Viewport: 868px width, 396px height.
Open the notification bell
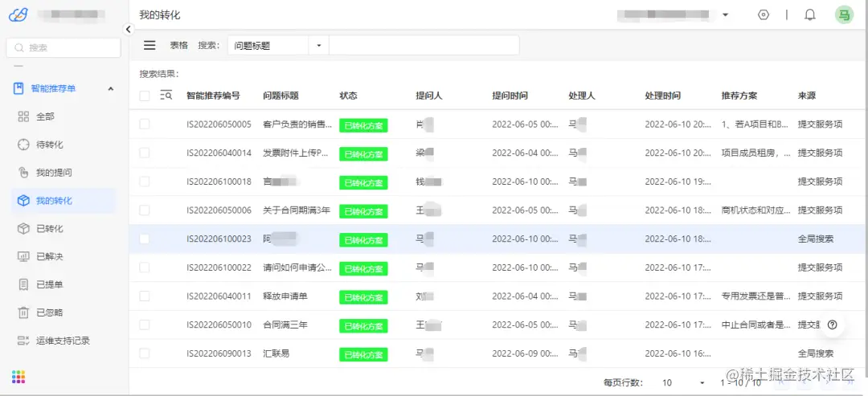coord(810,15)
